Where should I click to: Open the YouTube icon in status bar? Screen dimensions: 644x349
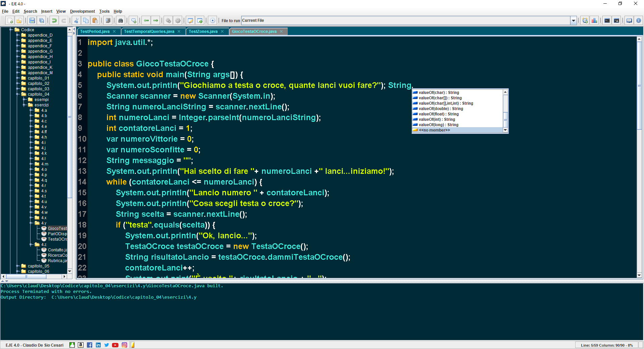pos(115,345)
